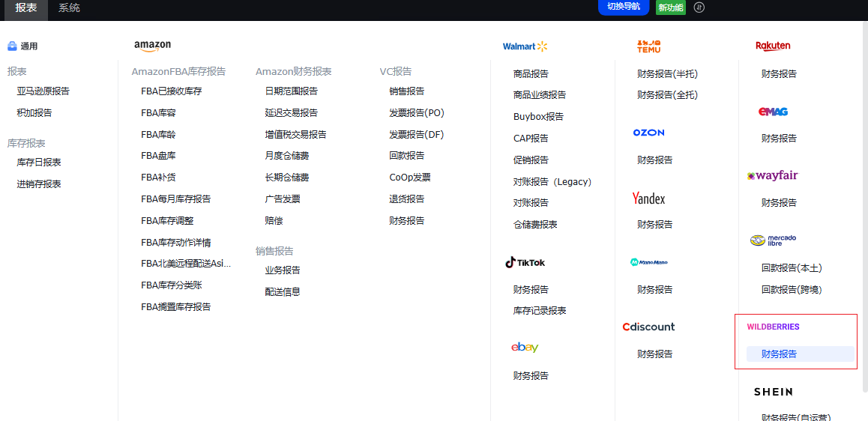
Task: Open FBA北美远程配送 report
Action: click(186, 264)
